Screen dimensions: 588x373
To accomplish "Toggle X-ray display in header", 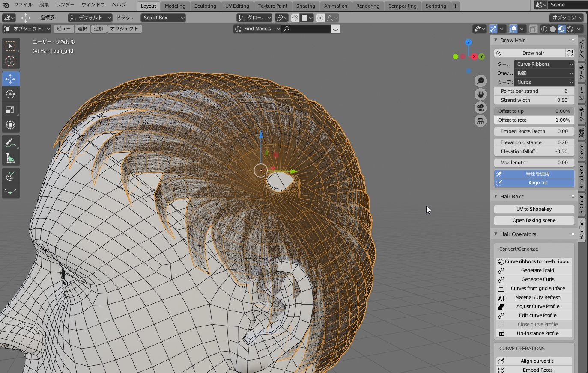I will (533, 29).
